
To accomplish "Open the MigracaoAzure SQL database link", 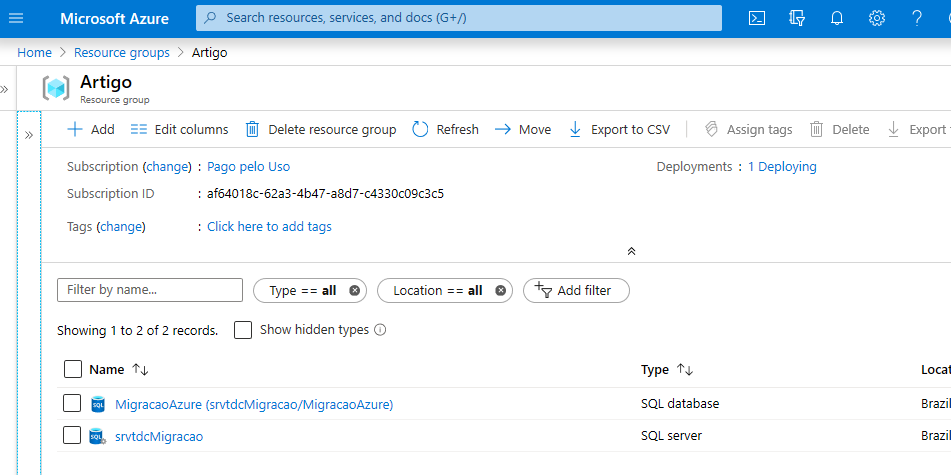I will tap(254, 404).
